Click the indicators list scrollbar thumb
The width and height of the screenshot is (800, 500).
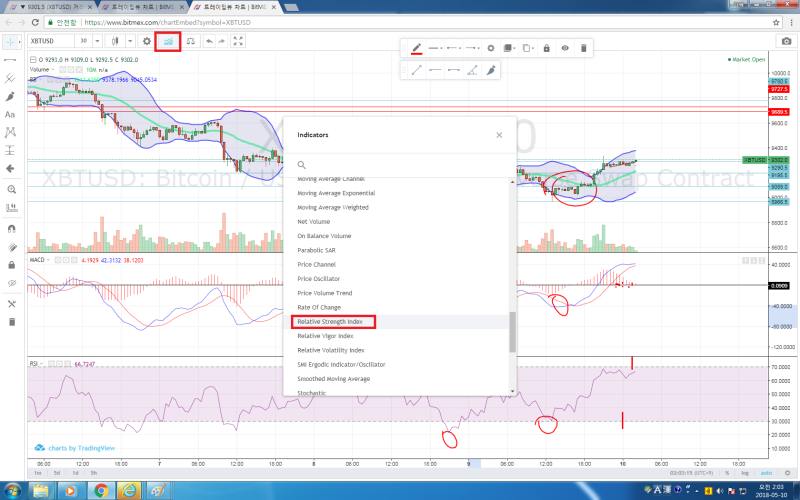click(512, 332)
